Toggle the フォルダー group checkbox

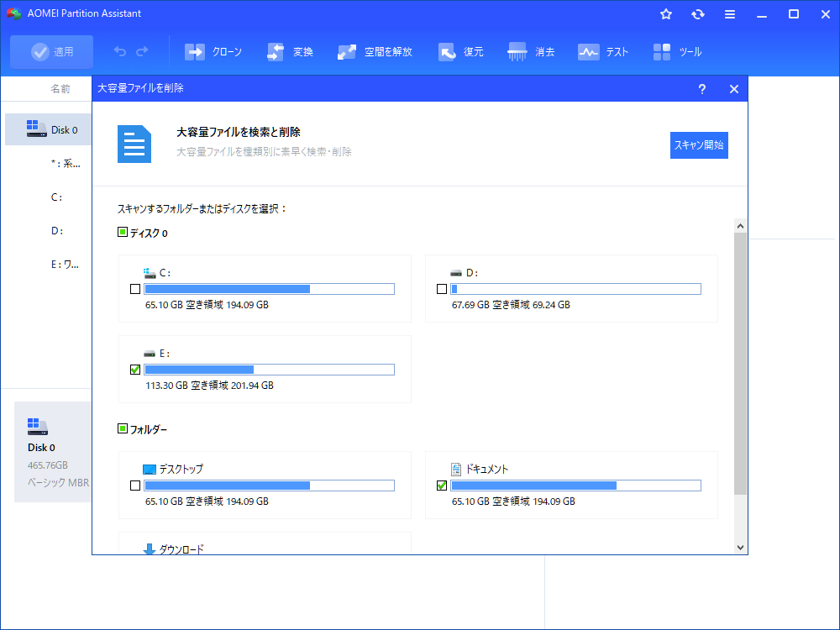tap(122, 428)
